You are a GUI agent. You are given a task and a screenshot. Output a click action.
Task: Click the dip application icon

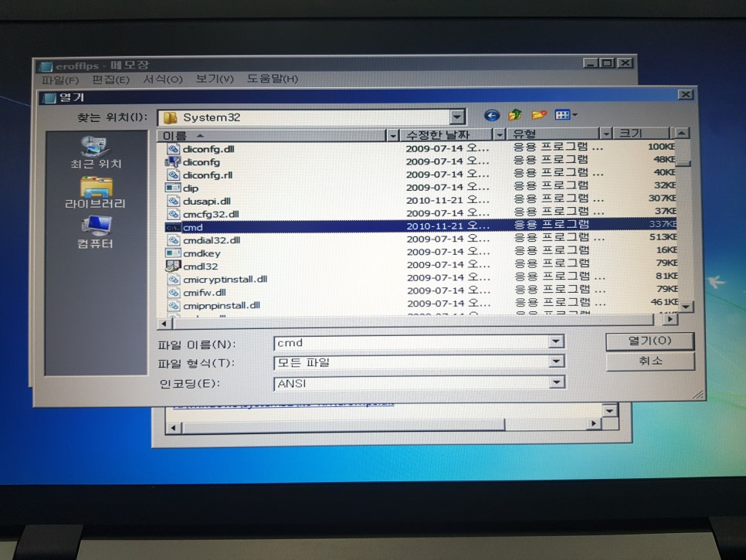coord(172,188)
